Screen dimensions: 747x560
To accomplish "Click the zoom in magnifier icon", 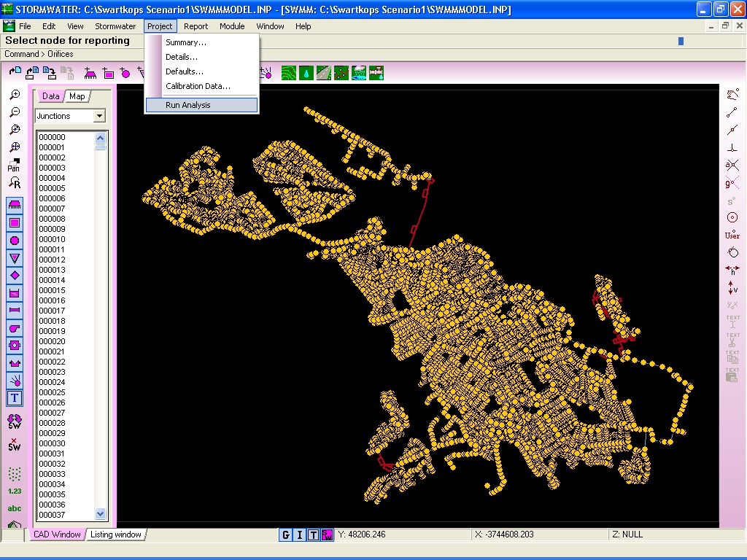I will click(x=15, y=95).
